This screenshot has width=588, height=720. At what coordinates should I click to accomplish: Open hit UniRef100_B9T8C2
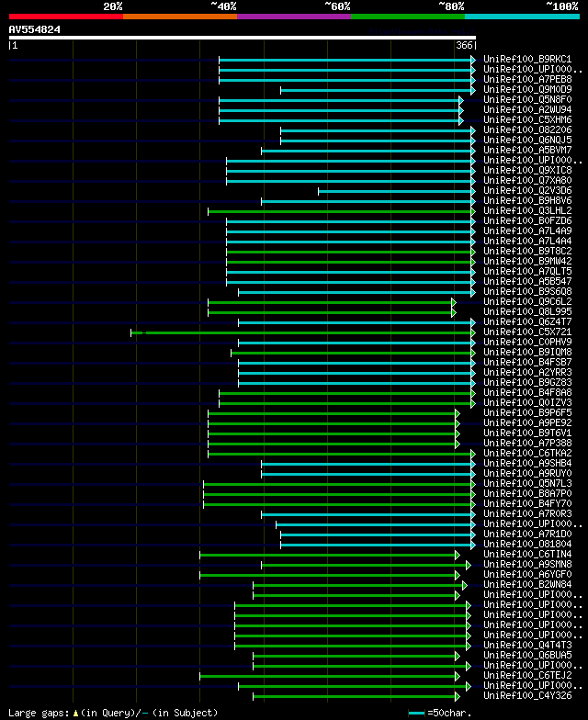pos(527,252)
